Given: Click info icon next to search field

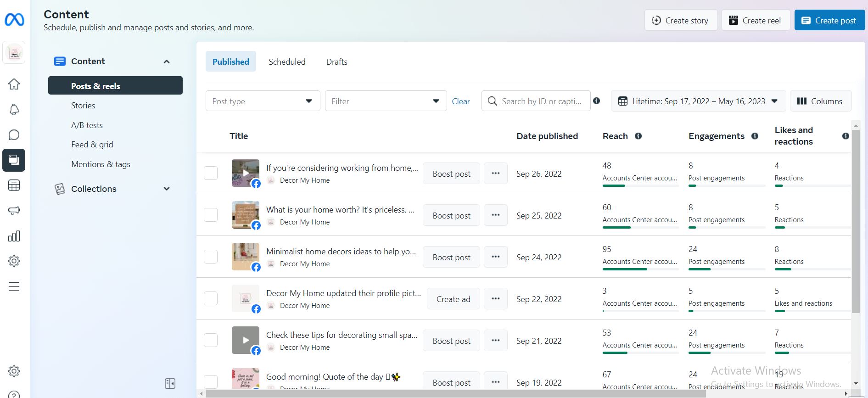Looking at the screenshot, I should click(596, 101).
